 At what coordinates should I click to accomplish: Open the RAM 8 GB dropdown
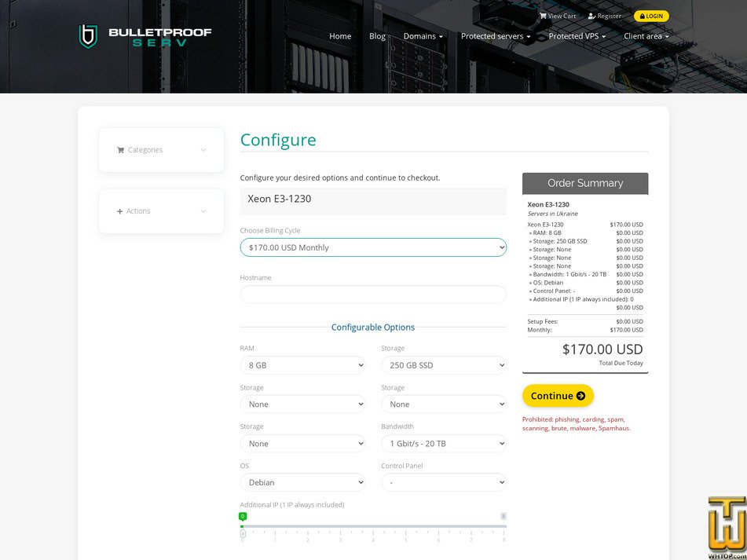click(x=302, y=365)
